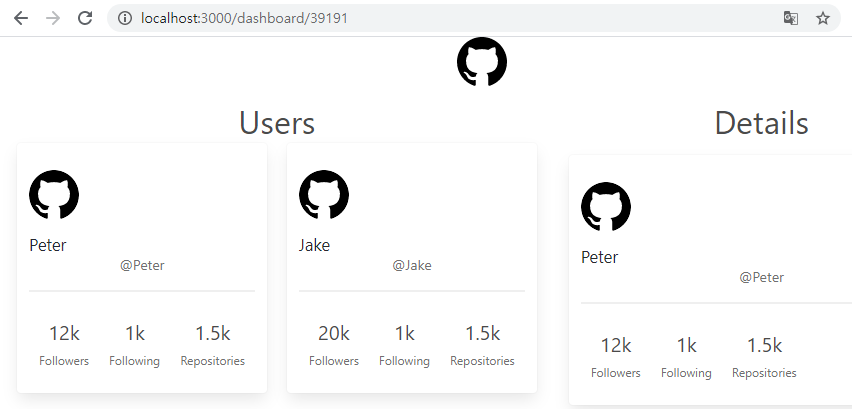The image size is (852, 409).
Task: Click Jake's 1.5k repositories count
Action: tap(483, 334)
